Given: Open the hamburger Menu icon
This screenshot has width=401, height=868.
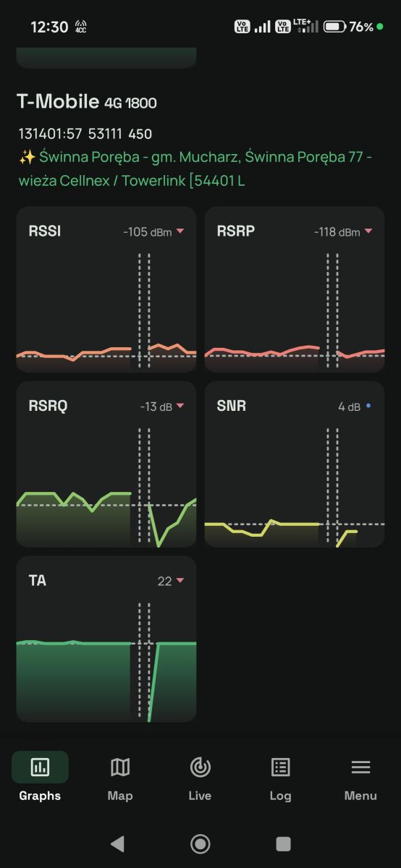Looking at the screenshot, I should tap(360, 767).
